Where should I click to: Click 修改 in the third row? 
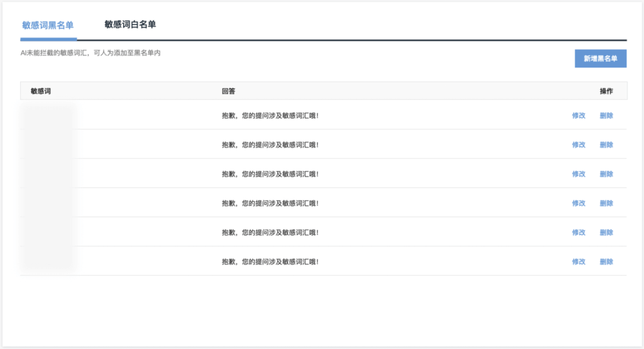pos(578,174)
